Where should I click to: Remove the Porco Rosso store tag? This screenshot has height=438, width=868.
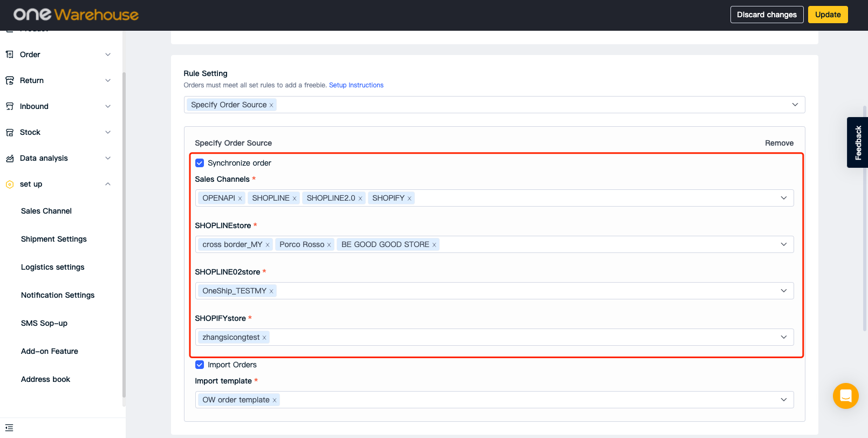(329, 245)
